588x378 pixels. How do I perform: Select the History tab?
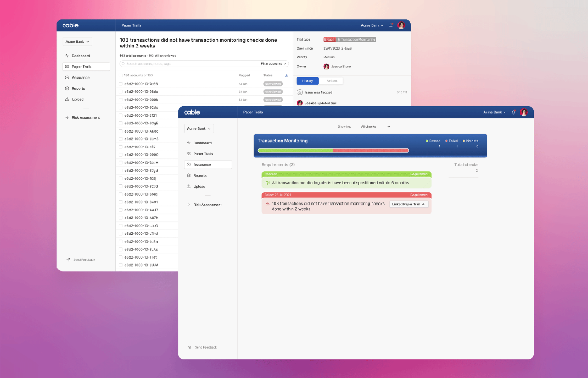coord(307,81)
